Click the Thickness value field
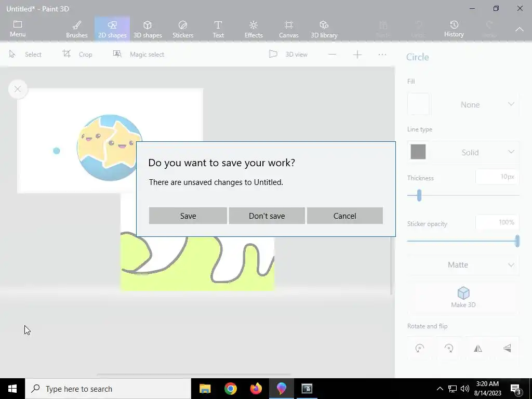532x399 pixels. click(497, 177)
